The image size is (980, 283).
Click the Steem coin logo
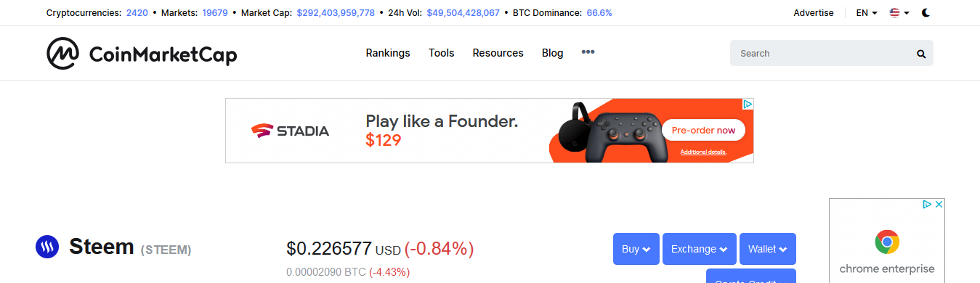tap(47, 247)
